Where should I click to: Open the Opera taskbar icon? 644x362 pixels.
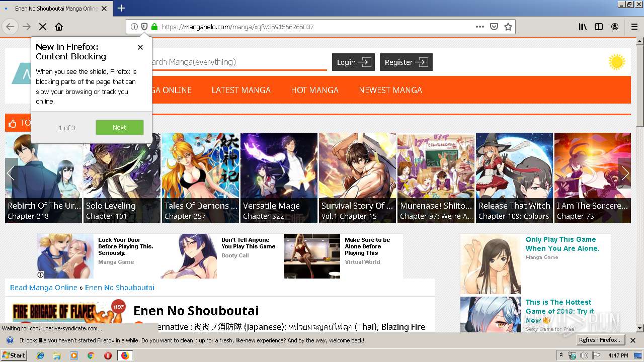click(108, 355)
